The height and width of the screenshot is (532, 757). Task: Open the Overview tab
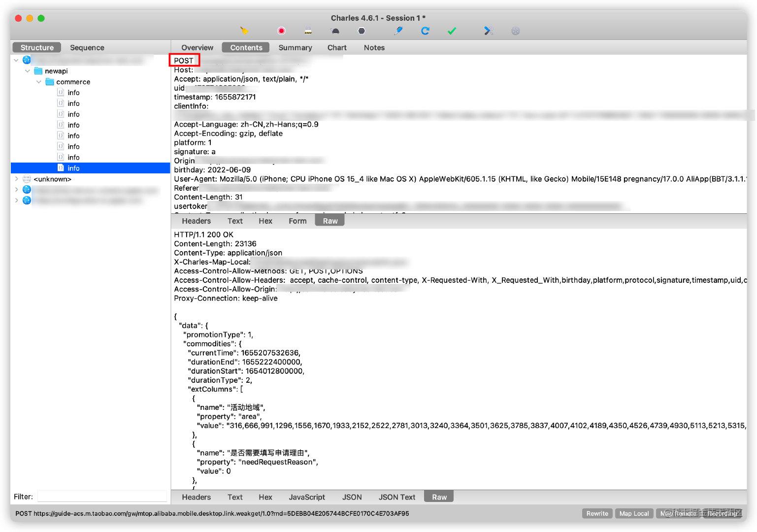point(197,48)
